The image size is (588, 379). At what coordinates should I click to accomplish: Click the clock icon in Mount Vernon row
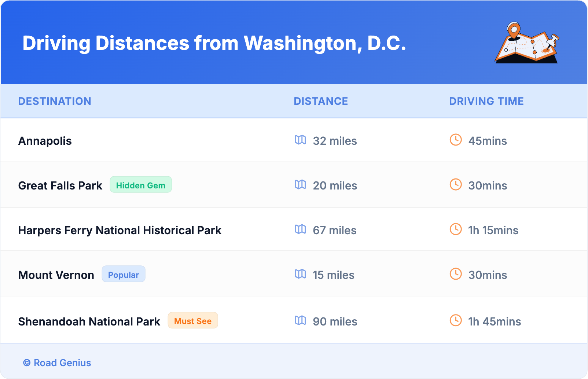(x=456, y=274)
